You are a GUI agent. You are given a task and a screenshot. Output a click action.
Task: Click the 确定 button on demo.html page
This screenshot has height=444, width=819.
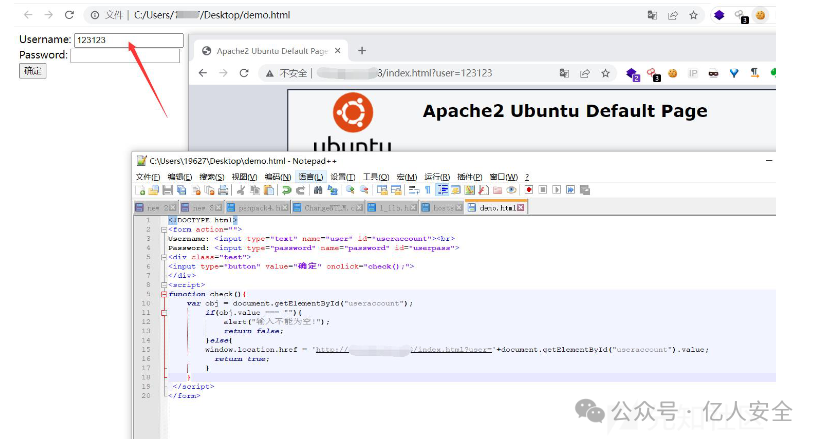(33, 71)
